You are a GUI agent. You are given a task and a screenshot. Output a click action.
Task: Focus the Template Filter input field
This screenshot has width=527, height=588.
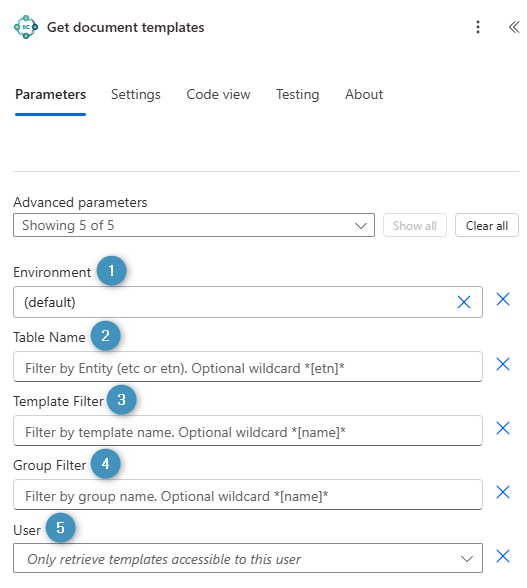[x=248, y=430]
